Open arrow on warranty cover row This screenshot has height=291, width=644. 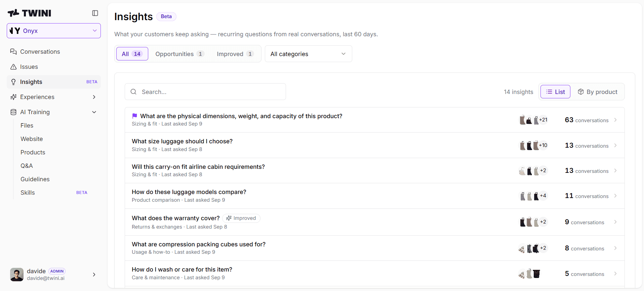(x=615, y=222)
